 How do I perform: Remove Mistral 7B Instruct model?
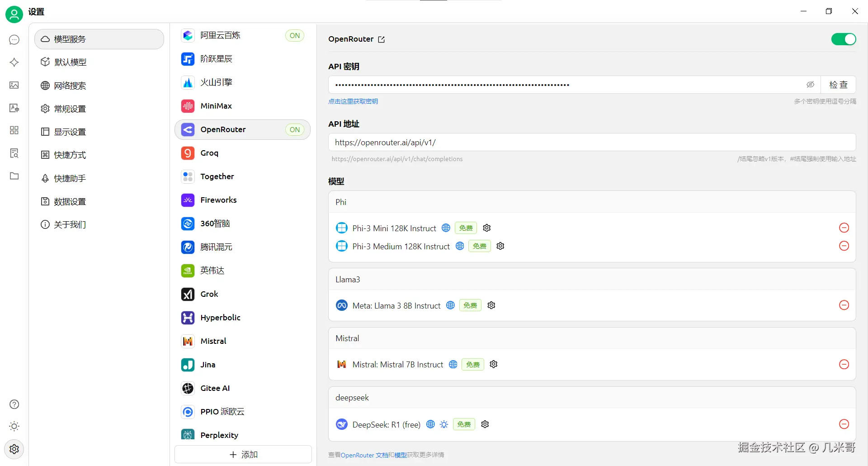coord(844,364)
